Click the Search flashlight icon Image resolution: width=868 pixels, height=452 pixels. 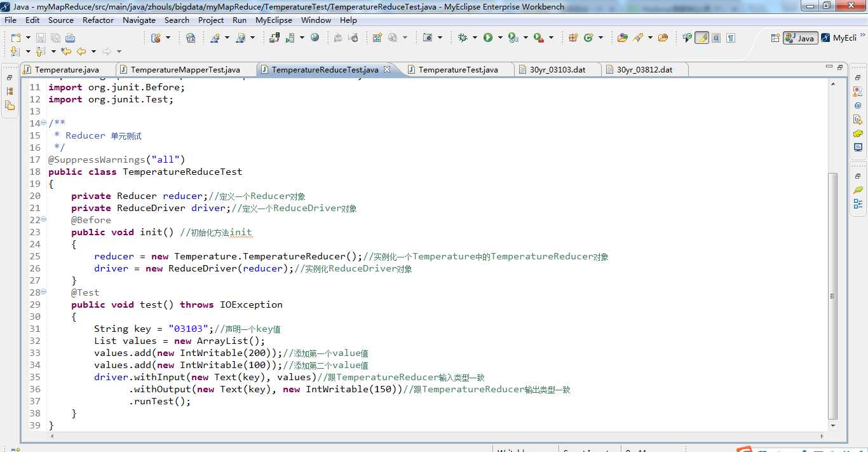click(x=638, y=38)
